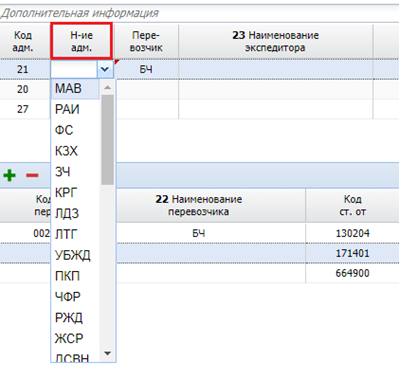Click the Пере-возчик column header
Viewport: 399px width, 381px height.
146,41
